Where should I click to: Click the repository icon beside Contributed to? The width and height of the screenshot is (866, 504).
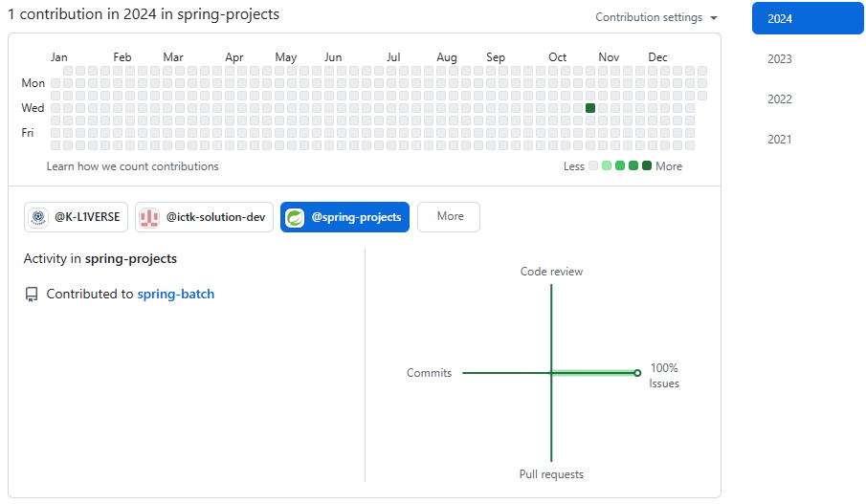tap(32, 295)
